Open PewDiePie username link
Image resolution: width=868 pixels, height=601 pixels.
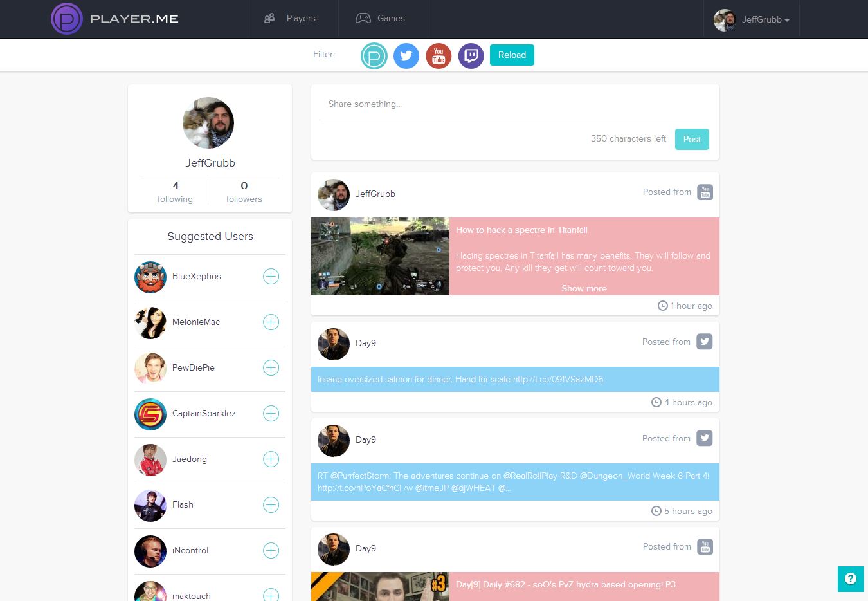pyautogui.click(x=194, y=367)
